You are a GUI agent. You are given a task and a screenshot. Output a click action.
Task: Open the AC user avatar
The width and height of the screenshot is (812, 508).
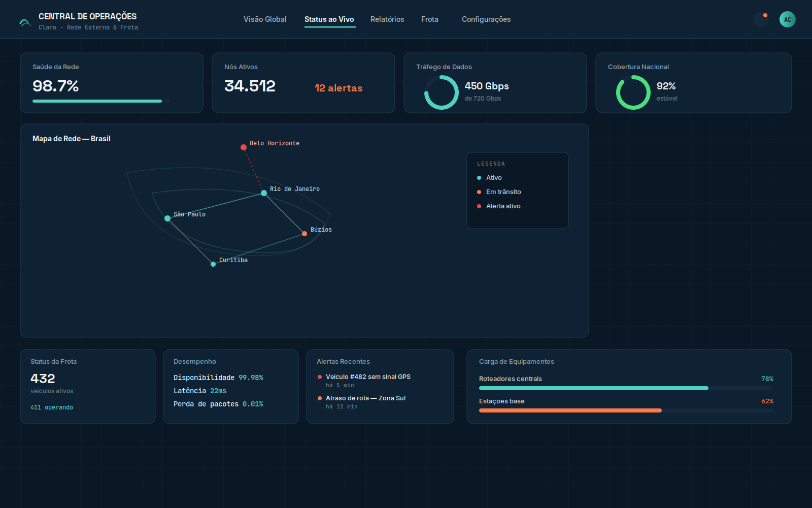coord(788,19)
